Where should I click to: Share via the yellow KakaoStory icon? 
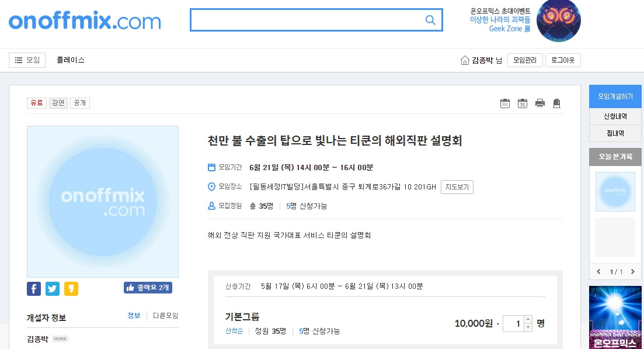click(71, 289)
